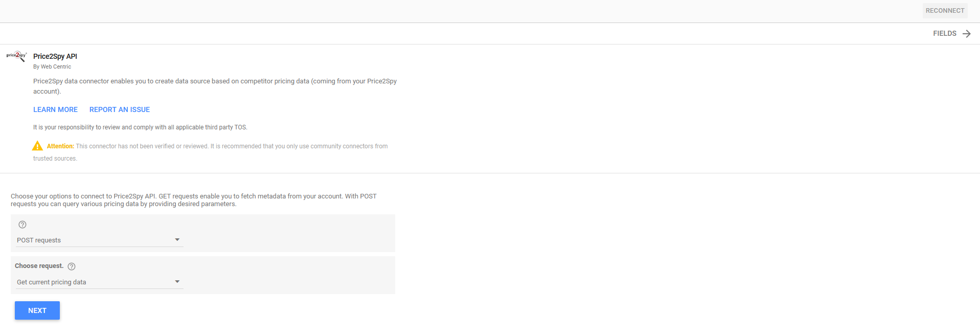Click the connection options instructions paragraph
The height and width of the screenshot is (335, 980).
pos(193,200)
